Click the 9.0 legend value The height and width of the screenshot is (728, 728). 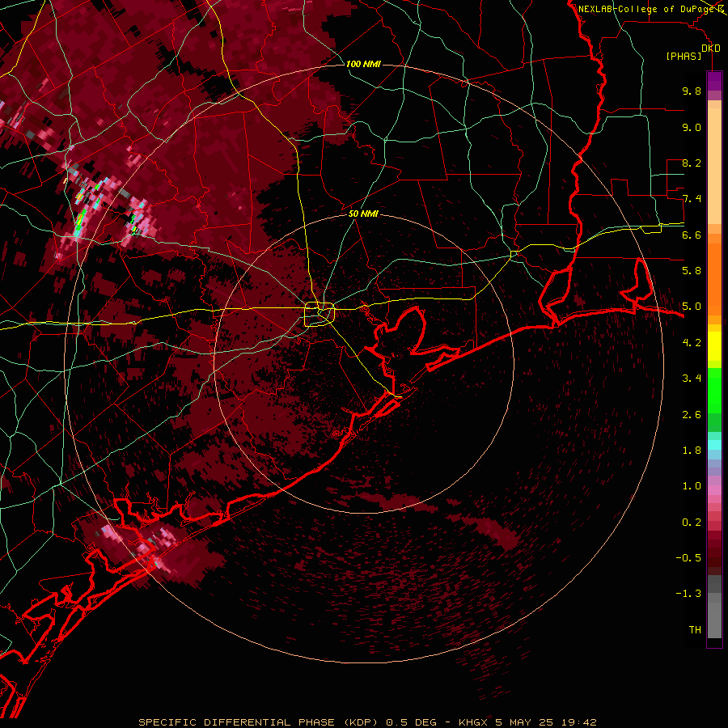692,127
